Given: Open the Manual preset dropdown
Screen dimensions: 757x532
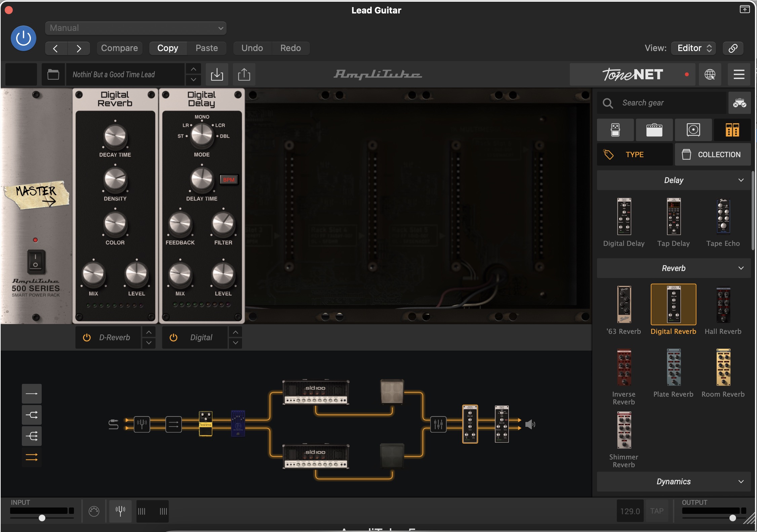Looking at the screenshot, I should point(136,28).
